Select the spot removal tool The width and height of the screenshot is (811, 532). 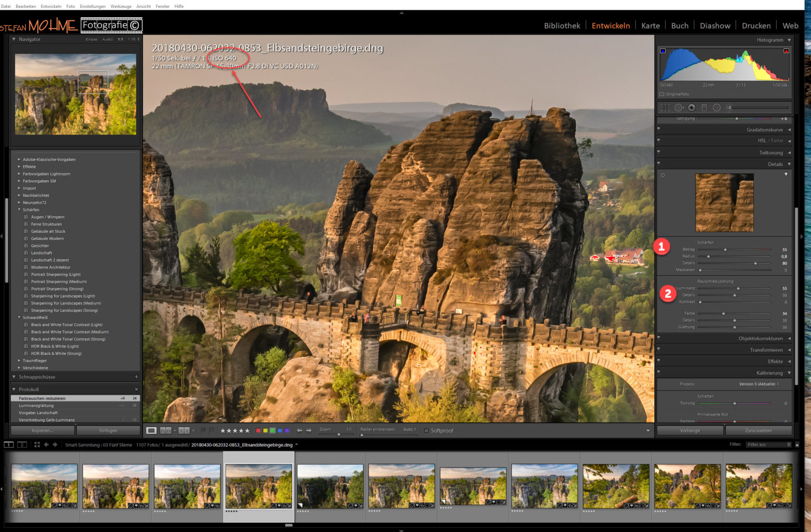pos(679,108)
